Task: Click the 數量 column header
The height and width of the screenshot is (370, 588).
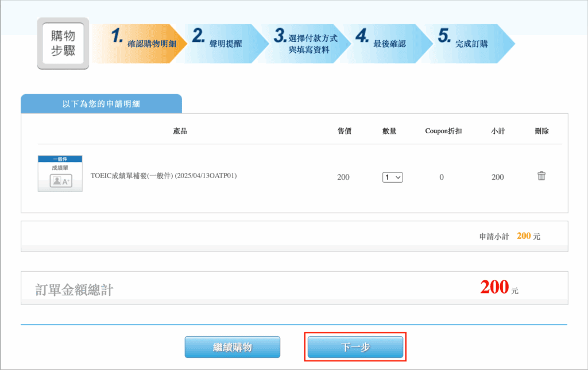Action: click(389, 131)
